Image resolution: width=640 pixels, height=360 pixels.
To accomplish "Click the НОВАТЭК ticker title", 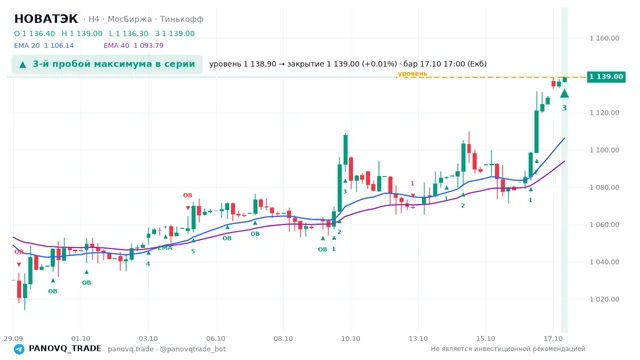I will point(46,19).
